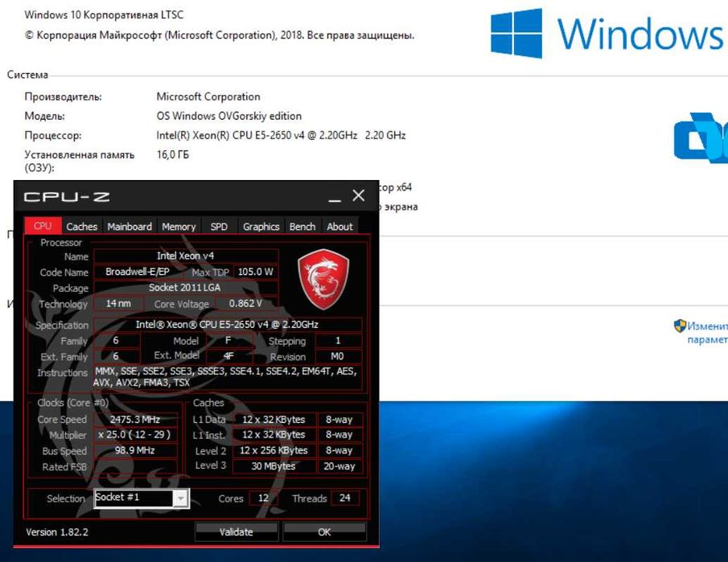Open the Mainboard tab
The width and height of the screenshot is (728, 562).
(x=130, y=227)
